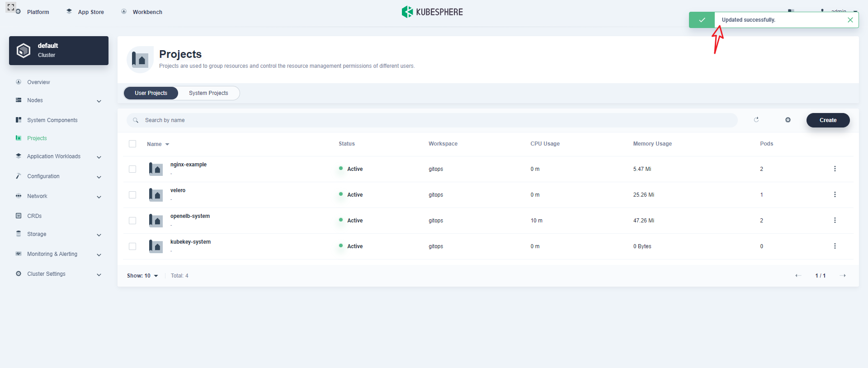Click the velero project icon
The image size is (868, 368).
156,195
